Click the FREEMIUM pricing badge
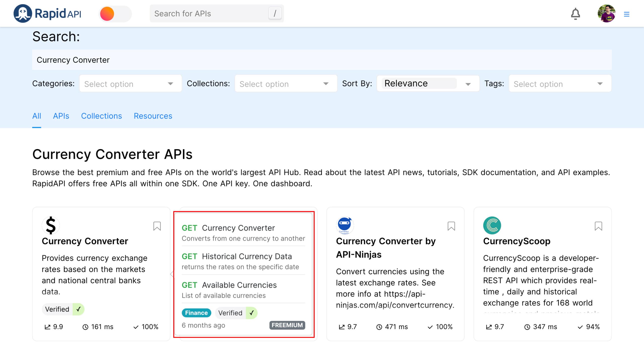This screenshot has height=347, width=644. coord(287,325)
